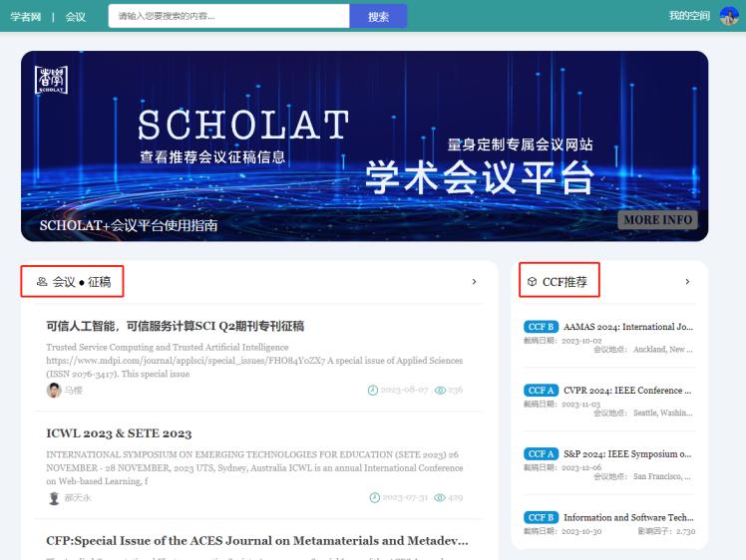Screen dimensions: 746x560
Task: Click the cube icon beside CCF推荐
Action: (532, 282)
